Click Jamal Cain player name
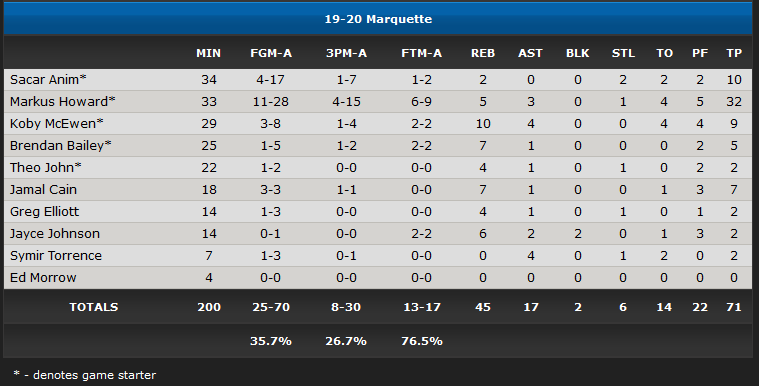Viewport: 759px width, 386px height. pyautogui.click(x=43, y=189)
